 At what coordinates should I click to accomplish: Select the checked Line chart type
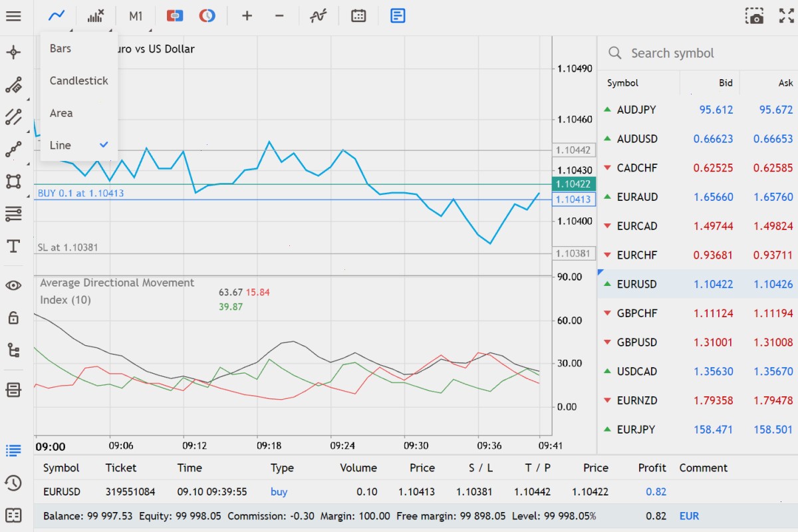[x=79, y=145]
